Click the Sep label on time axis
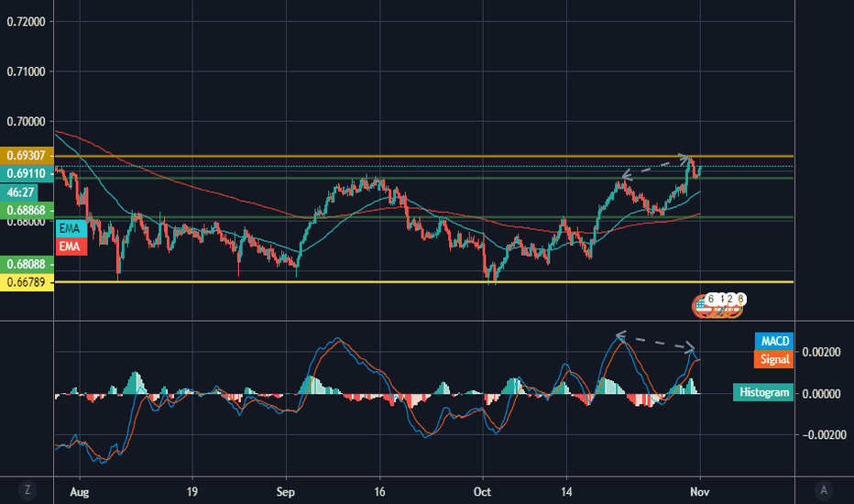 coord(285,492)
